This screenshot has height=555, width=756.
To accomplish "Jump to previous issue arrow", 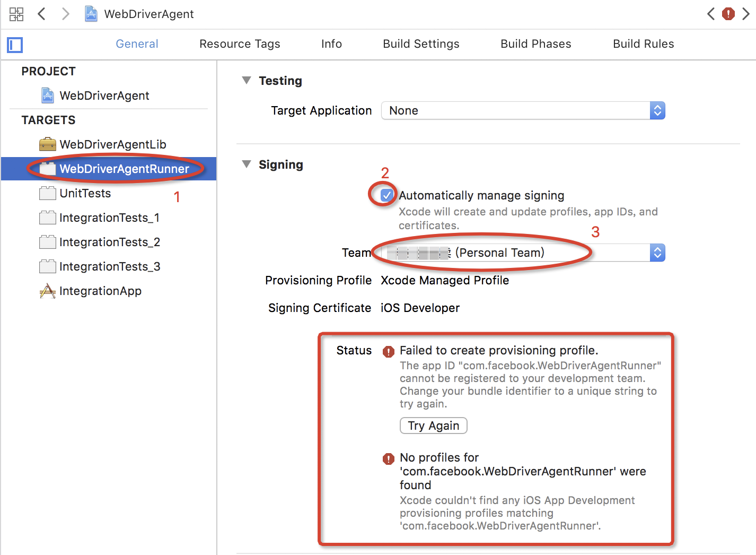I will pos(711,14).
